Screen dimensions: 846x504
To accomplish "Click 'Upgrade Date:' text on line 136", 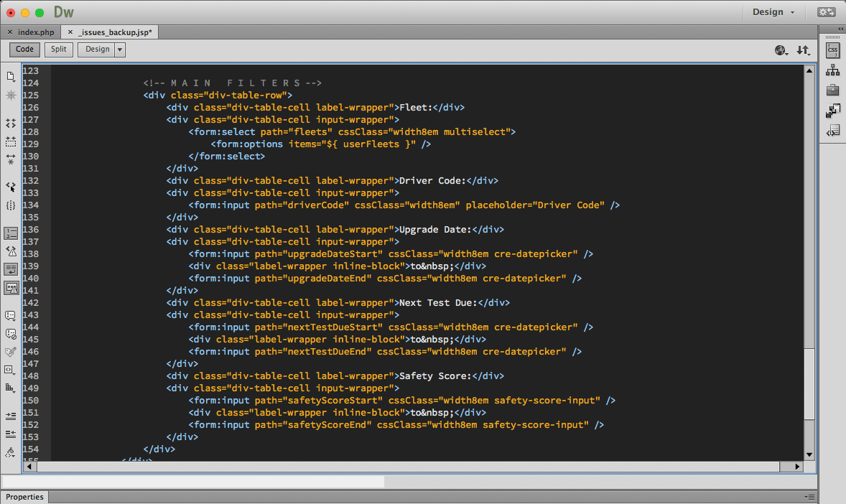I will pos(435,229).
